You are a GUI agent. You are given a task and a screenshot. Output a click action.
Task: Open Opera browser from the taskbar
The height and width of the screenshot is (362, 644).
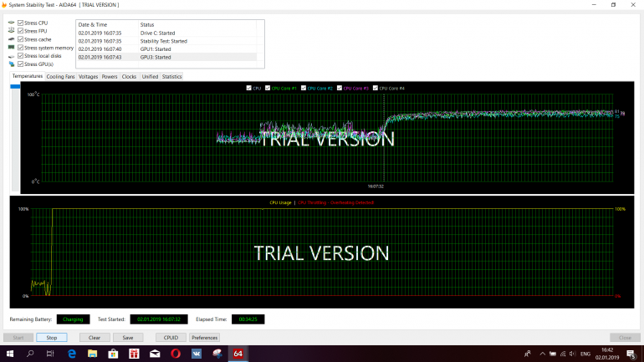click(176, 354)
